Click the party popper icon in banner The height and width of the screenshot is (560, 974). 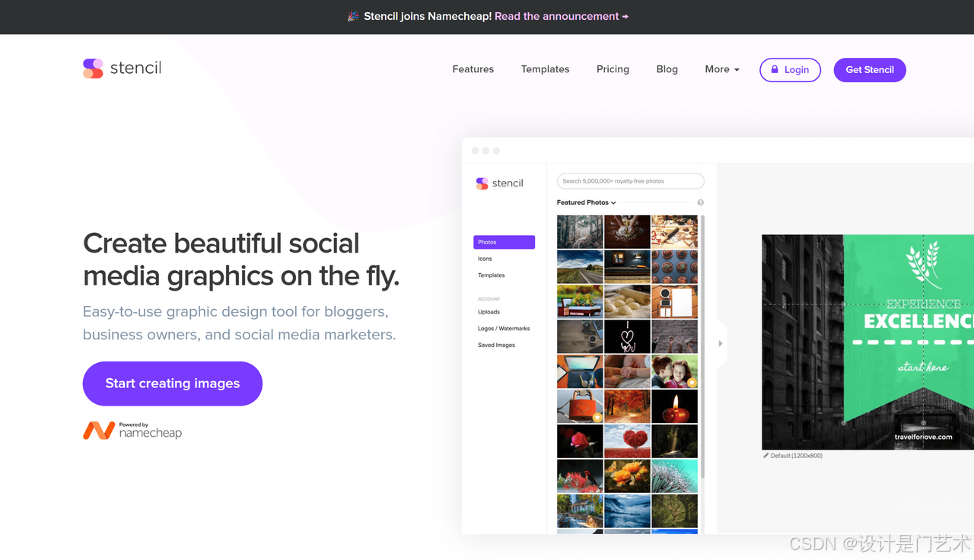(x=353, y=16)
